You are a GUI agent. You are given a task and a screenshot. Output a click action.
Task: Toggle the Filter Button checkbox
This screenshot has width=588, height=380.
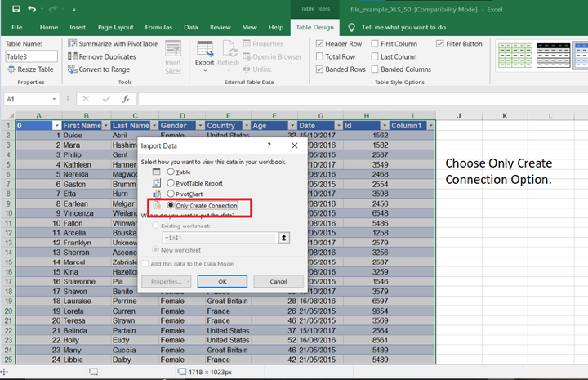pyautogui.click(x=440, y=44)
